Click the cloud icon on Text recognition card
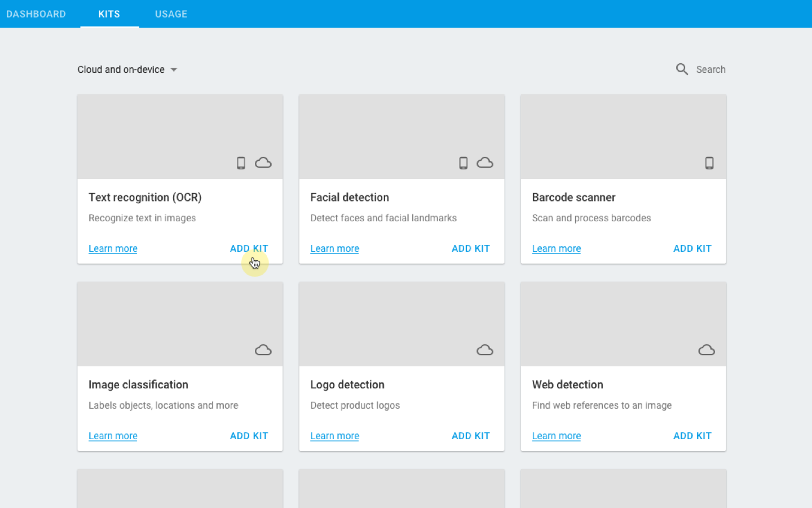The width and height of the screenshot is (812, 508). (263, 163)
